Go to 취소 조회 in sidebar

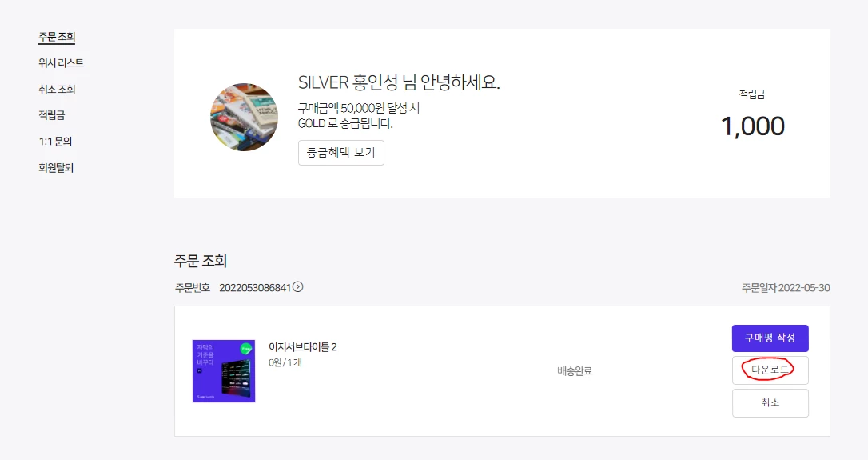point(57,90)
